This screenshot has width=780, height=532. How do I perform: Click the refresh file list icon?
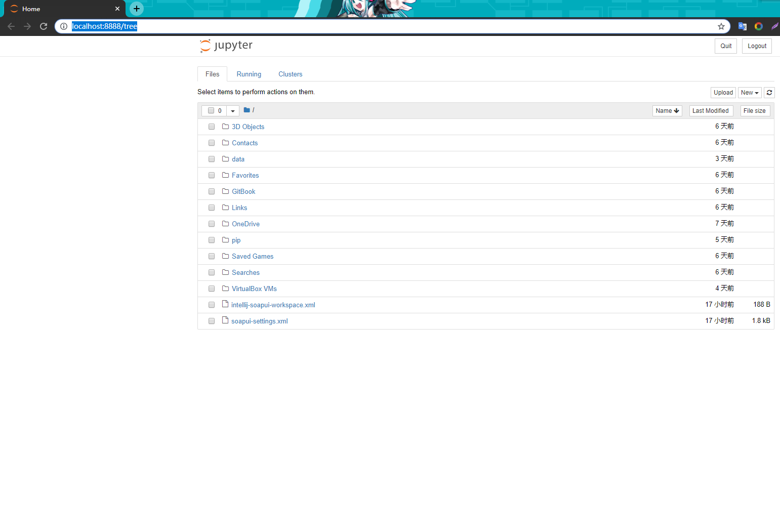click(769, 93)
